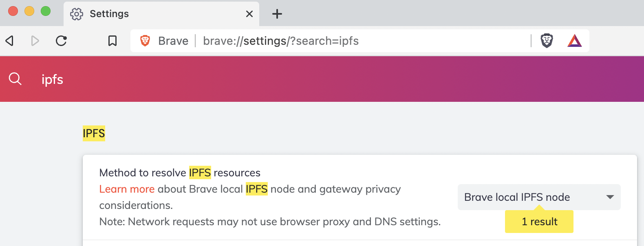Reload the settings page

[61, 41]
